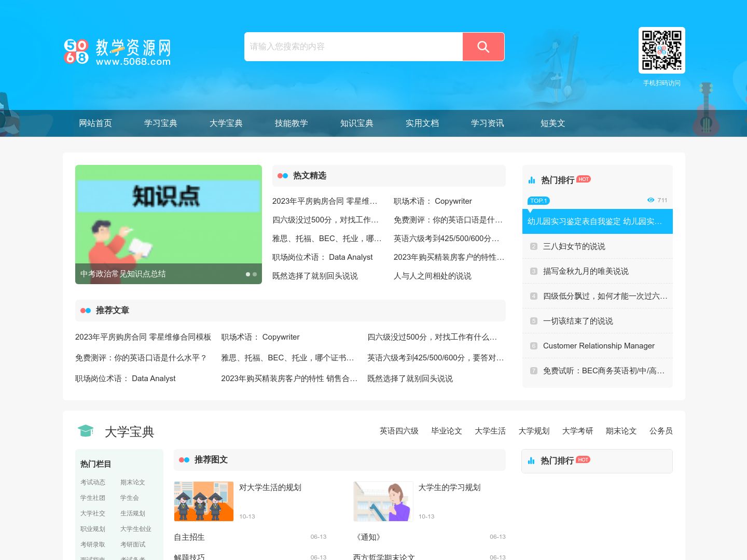Open 网站首页 in navigation bar

(x=95, y=123)
